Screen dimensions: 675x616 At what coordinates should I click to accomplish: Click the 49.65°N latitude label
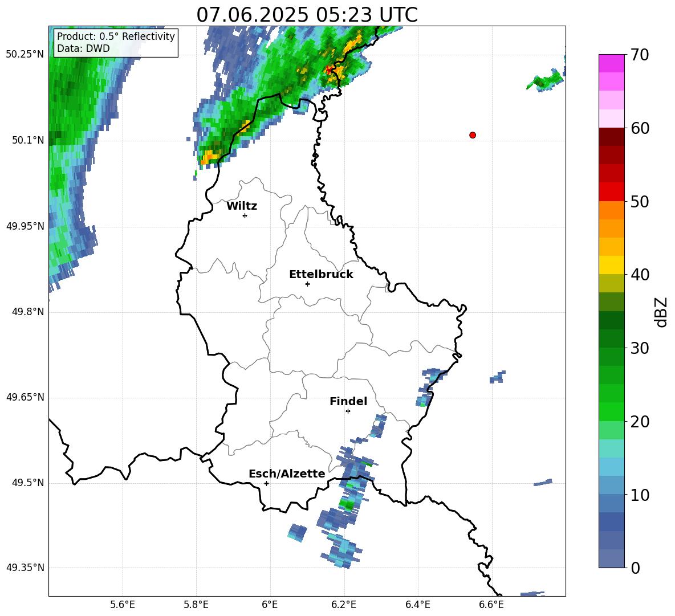25,397
